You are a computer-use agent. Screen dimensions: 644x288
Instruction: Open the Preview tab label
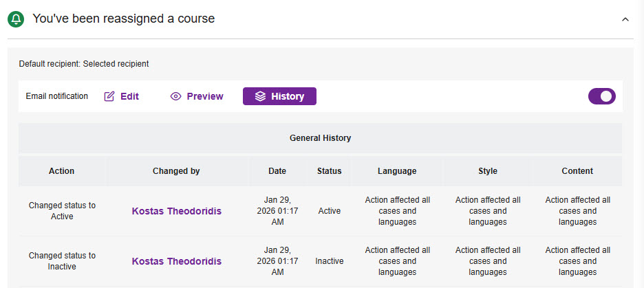(204, 96)
